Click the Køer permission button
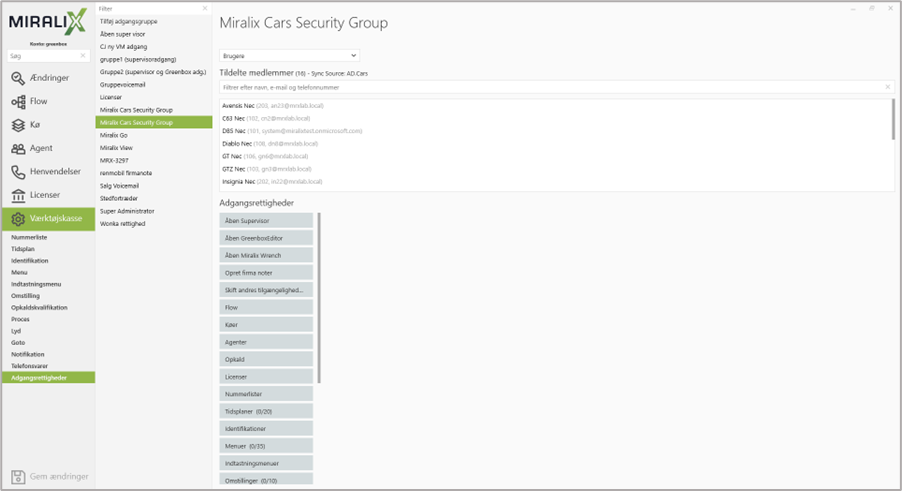 266,325
